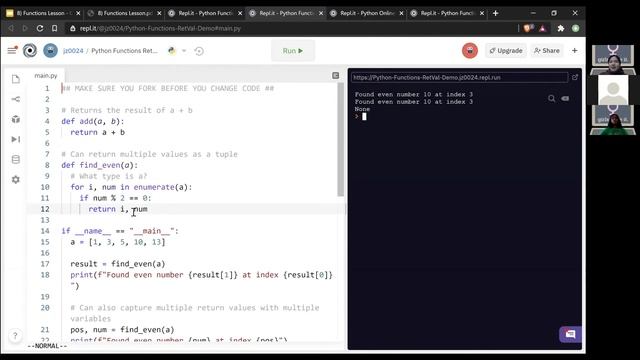The height and width of the screenshot is (360, 640).
Task: Open the version history icon
Action: click(x=199, y=51)
